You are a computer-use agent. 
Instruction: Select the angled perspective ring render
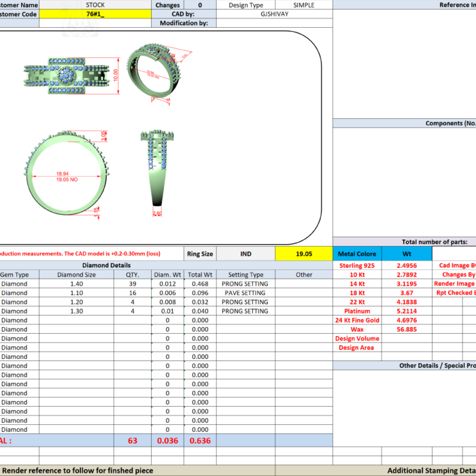coord(158,73)
